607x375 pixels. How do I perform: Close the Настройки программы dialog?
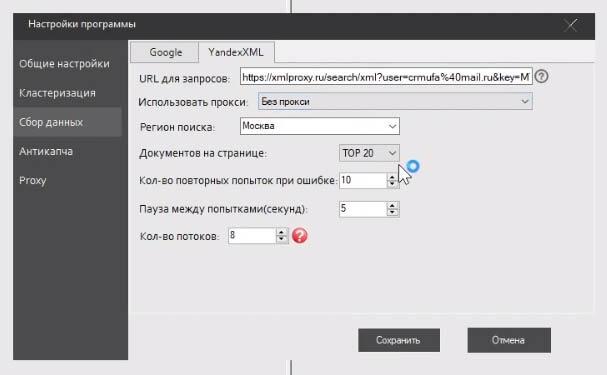571,26
